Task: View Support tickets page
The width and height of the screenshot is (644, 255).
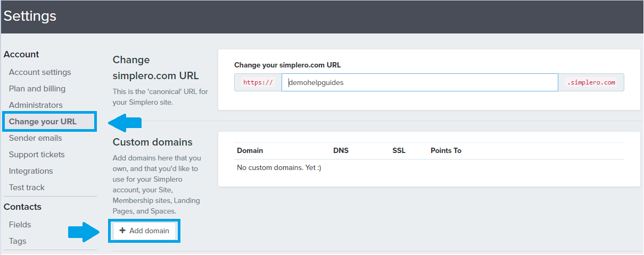Action: pyautogui.click(x=37, y=155)
